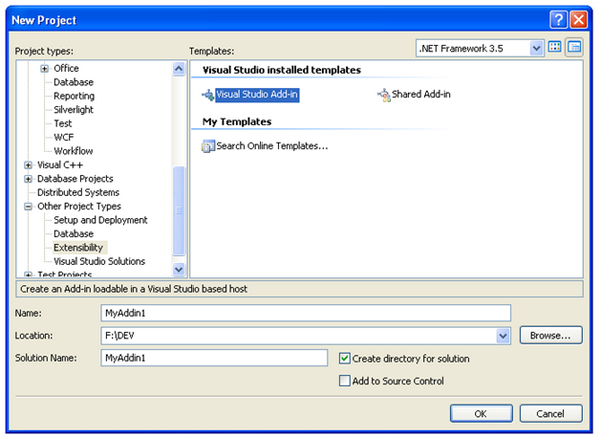Viewport: 600px width, 439px height.
Task: Select Setup and Deployment project type
Action: point(100,220)
